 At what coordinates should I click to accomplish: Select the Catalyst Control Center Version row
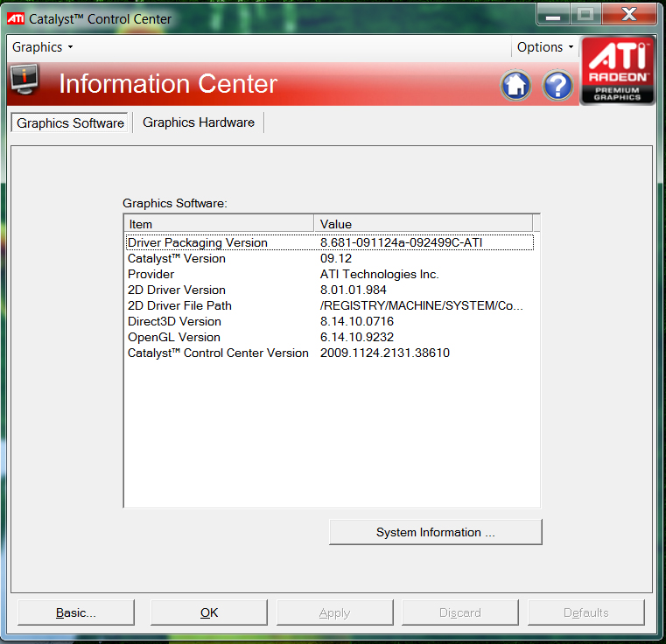click(x=330, y=353)
